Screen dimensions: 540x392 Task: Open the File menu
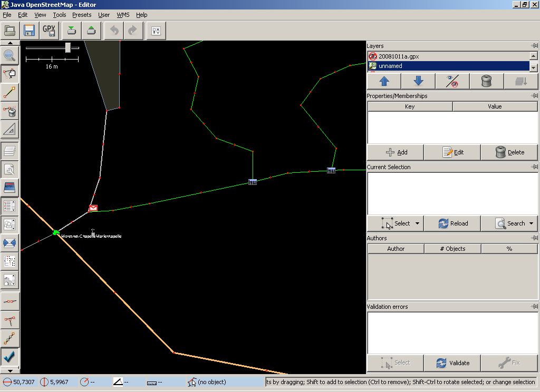pos(7,15)
